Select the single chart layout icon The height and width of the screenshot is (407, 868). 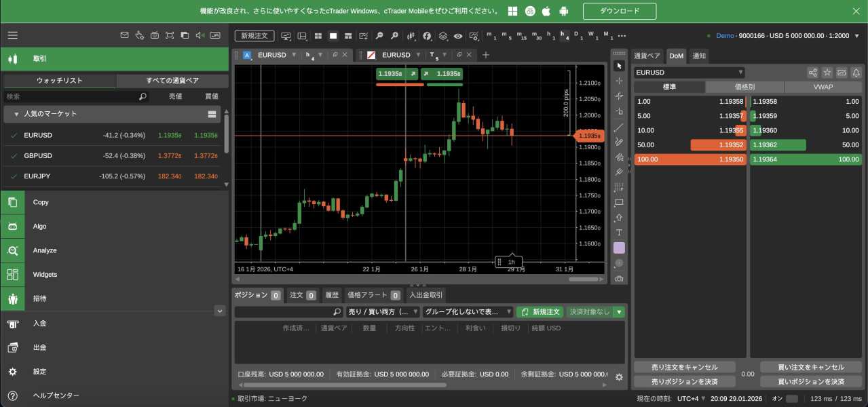coord(333,35)
